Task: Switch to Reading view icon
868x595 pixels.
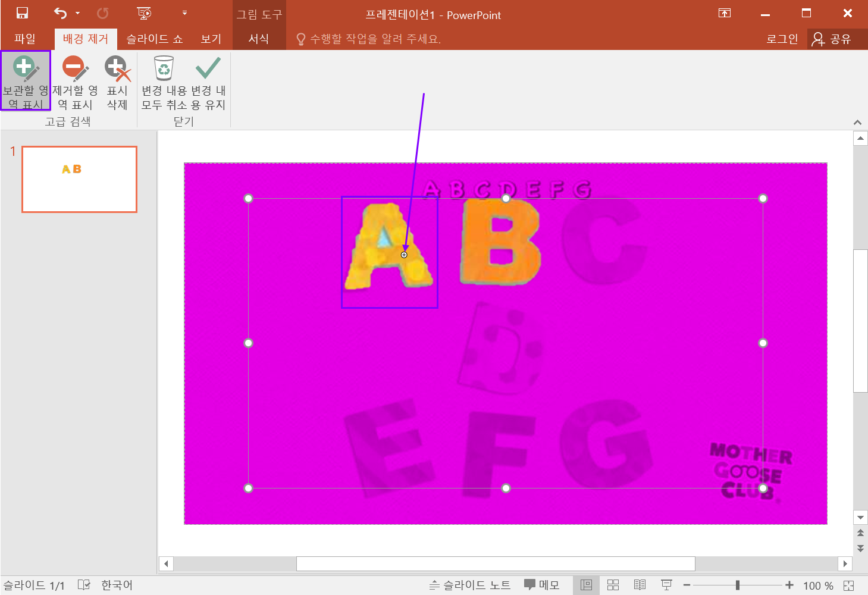Action: [640, 585]
